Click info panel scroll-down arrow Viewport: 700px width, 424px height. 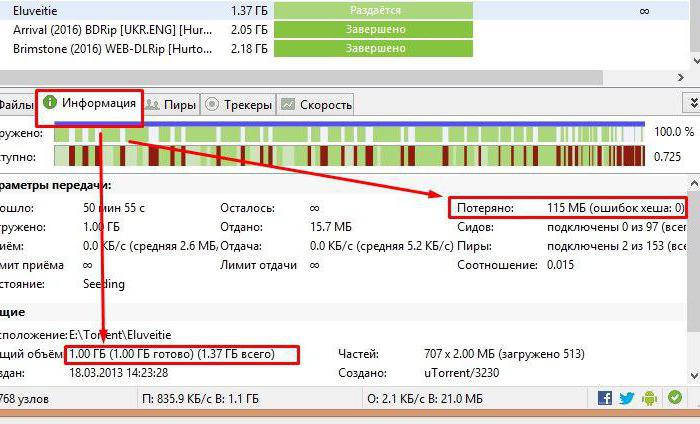(x=694, y=375)
